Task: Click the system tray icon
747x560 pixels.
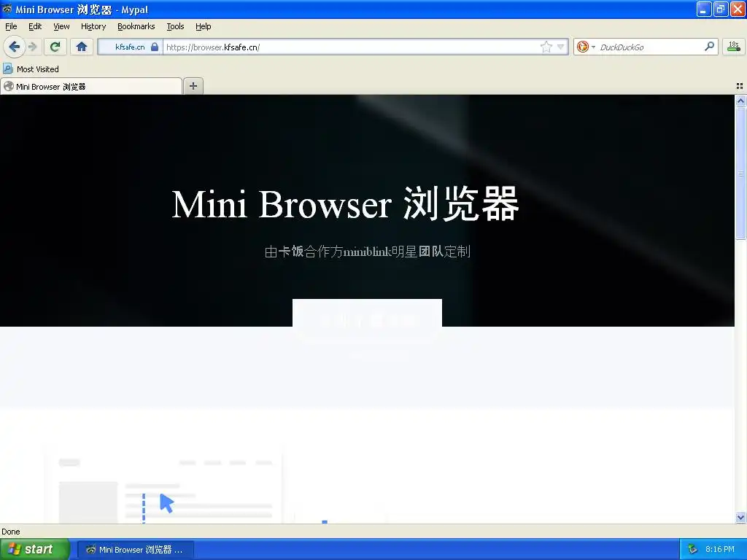Action: 692,550
